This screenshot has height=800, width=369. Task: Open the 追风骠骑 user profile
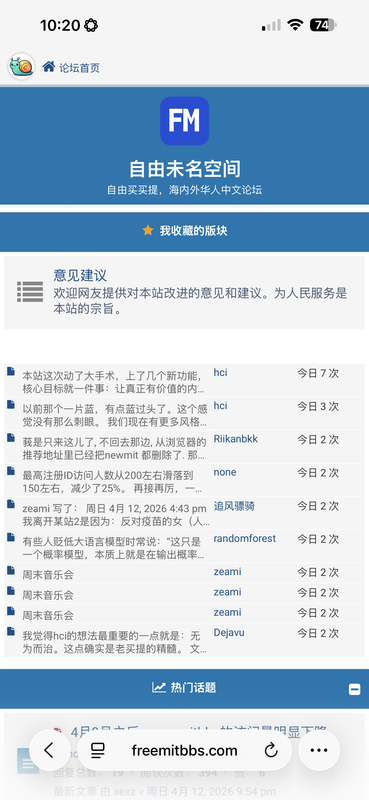pyautogui.click(x=234, y=506)
